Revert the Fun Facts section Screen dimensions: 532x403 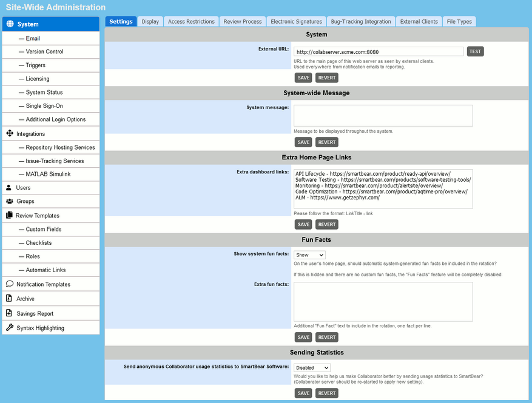point(327,337)
